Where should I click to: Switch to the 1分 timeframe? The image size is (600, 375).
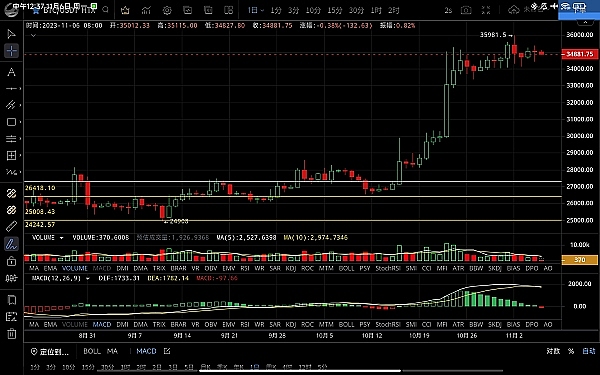[276, 10]
